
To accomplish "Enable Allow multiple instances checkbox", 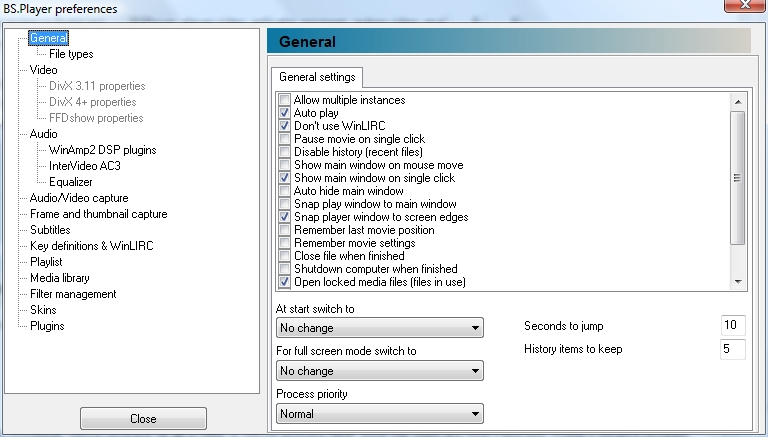I will tap(284, 100).
